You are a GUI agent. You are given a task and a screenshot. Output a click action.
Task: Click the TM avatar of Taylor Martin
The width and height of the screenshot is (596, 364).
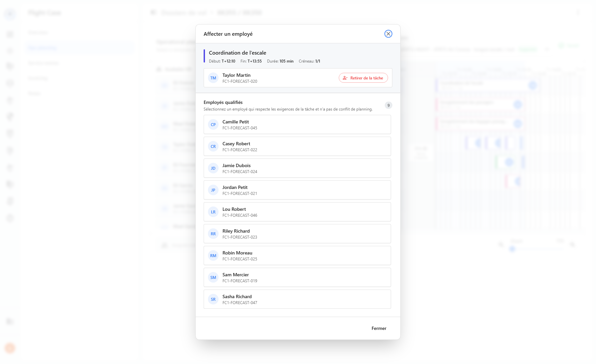213,78
